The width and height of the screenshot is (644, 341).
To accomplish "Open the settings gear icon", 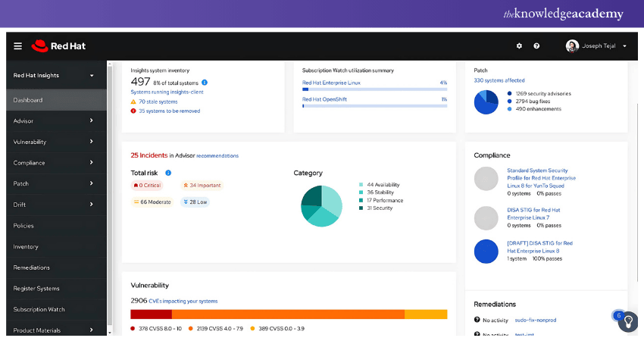I will tap(519, 46).
